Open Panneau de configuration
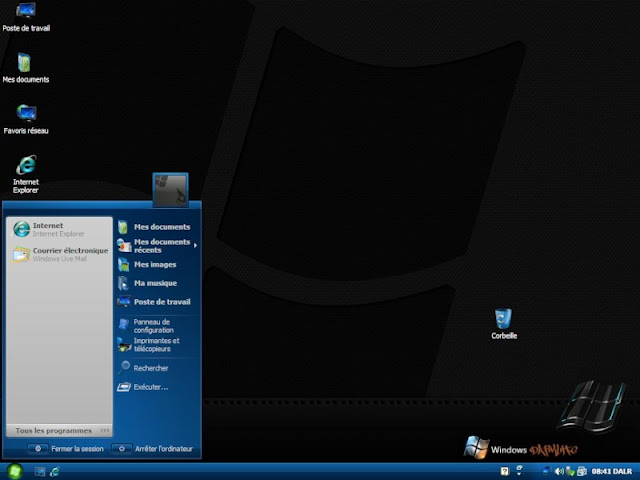640x480 pixels. tap(157, 326)
